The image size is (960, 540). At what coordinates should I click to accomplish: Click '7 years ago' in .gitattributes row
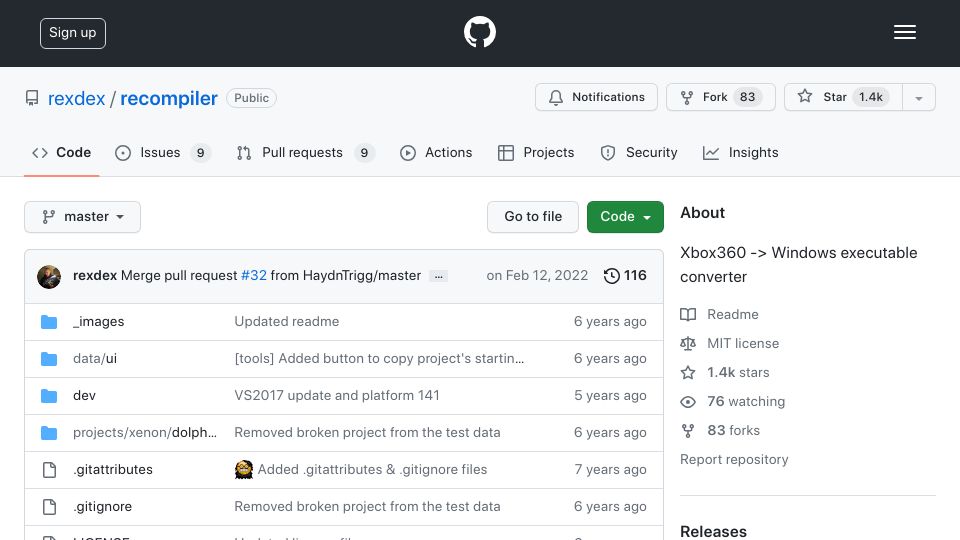click(610, 470)
